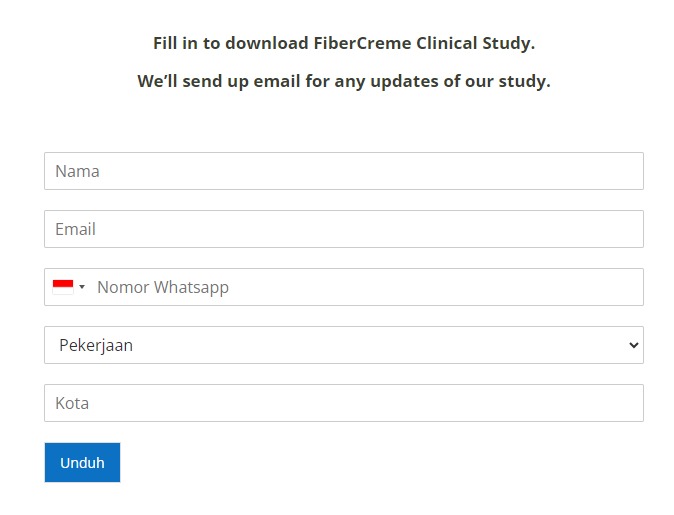Screen dimensions: 674x515
Task: Focus the Nama text field
Action: coord(344,171)
